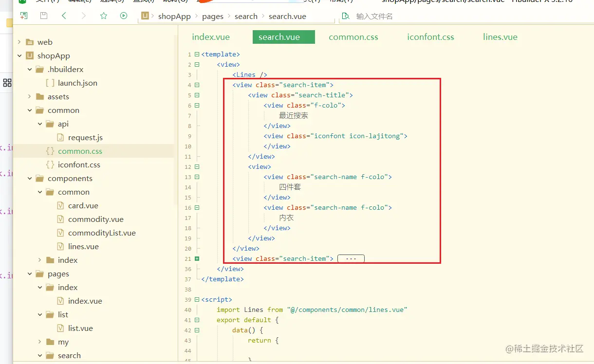Open index.vue under pages folder
Screen dimensions: 594x364
tap(85, 301)
